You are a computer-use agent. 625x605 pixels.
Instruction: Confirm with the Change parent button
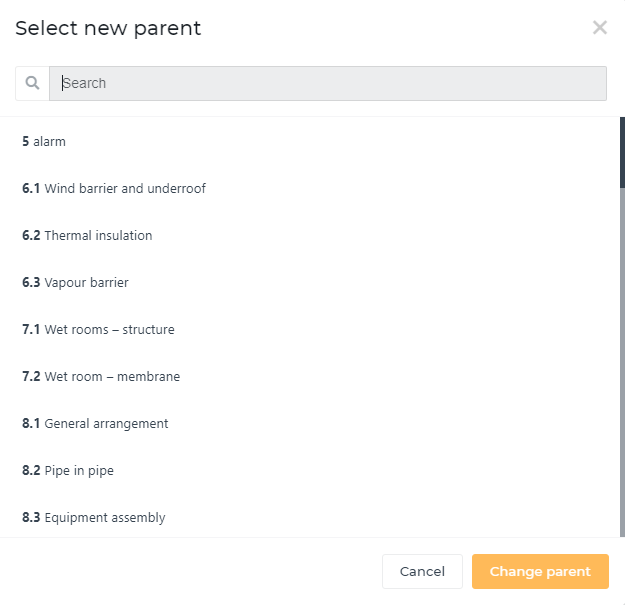point(540,571)
